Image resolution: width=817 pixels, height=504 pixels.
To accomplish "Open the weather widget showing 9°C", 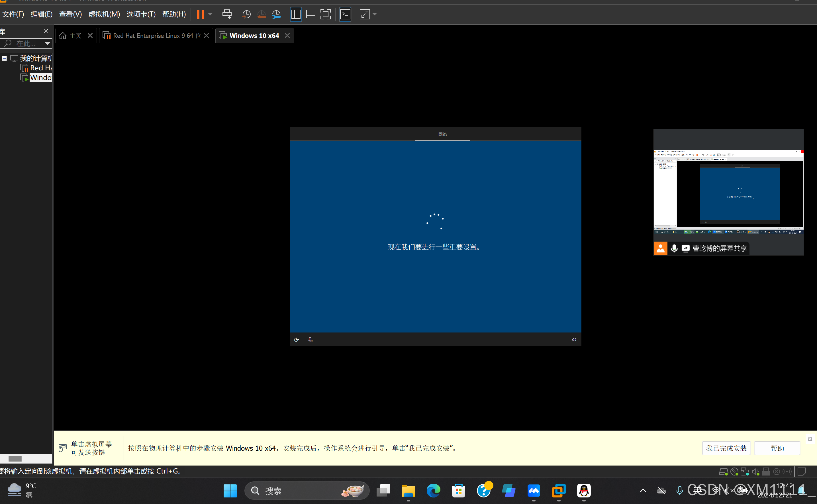I will pyautogui.click(x=21, y=491).
